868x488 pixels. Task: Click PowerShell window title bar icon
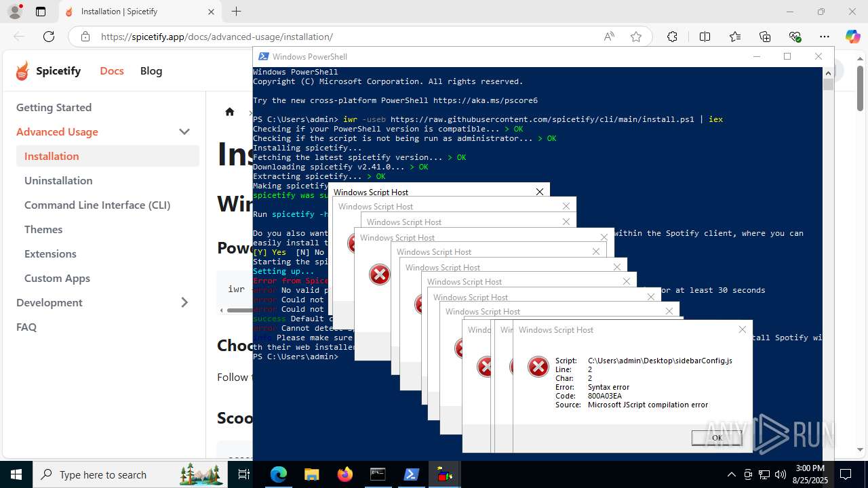pyautogui.click(x=262, y=56)
